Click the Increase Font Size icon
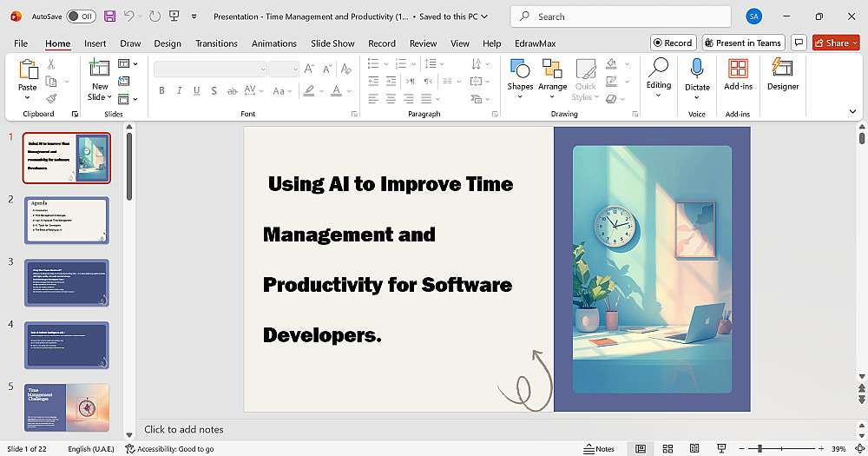The width and height of the screenshot is (868, 456). pos(310,69)
